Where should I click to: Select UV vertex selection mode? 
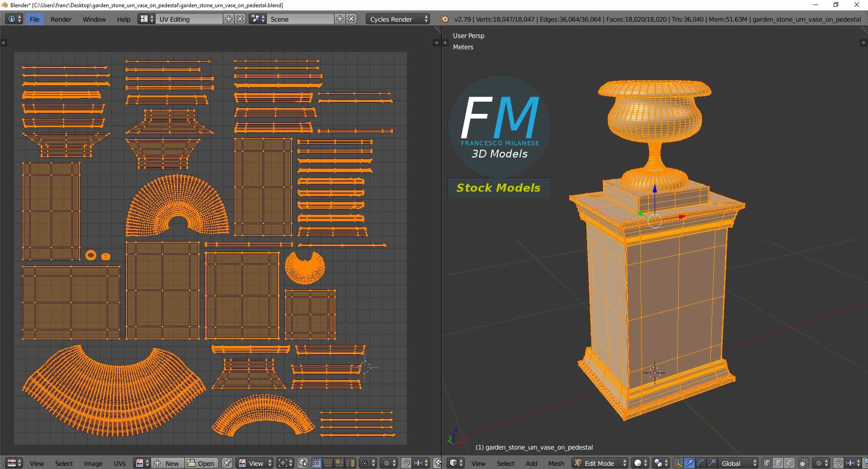coord(316,463)
